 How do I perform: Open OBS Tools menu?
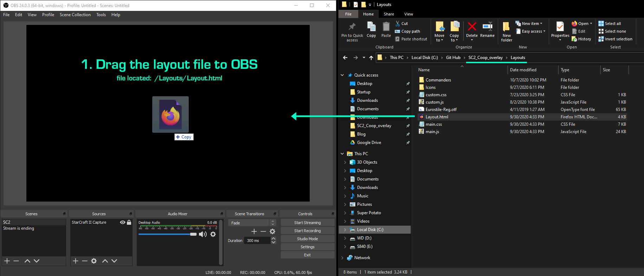[x=101, y=15]
